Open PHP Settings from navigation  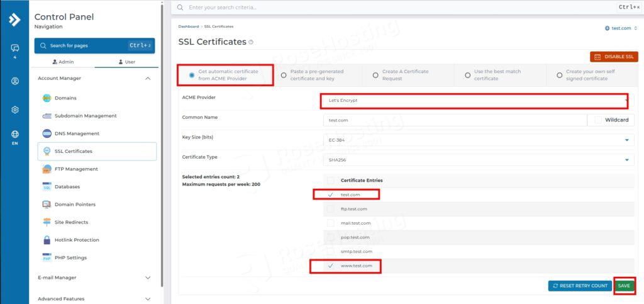[70, 257]
